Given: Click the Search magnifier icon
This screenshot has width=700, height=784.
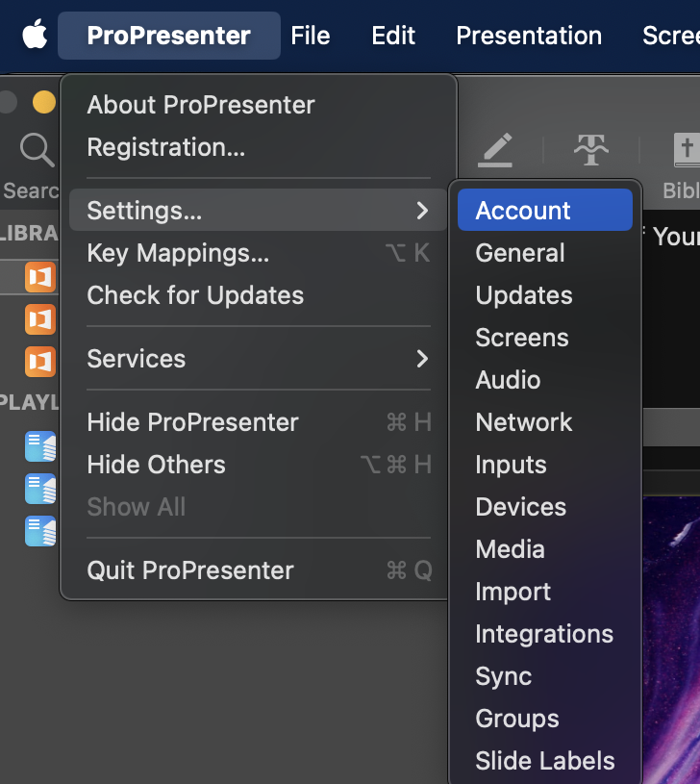Looking at the screenshot, I should coord(37,149).
